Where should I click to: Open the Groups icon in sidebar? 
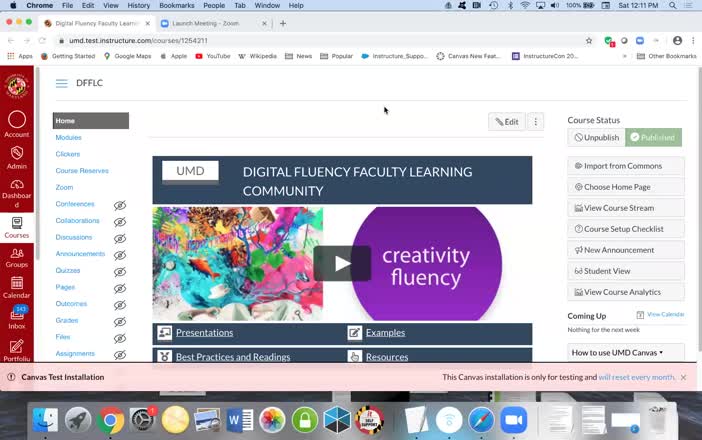[16, 255]
